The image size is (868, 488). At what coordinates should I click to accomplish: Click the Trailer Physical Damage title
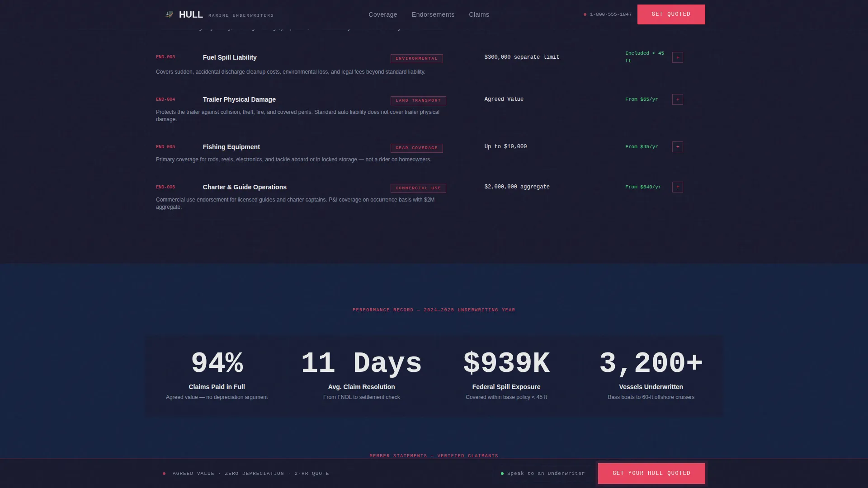tap(239, 99)
